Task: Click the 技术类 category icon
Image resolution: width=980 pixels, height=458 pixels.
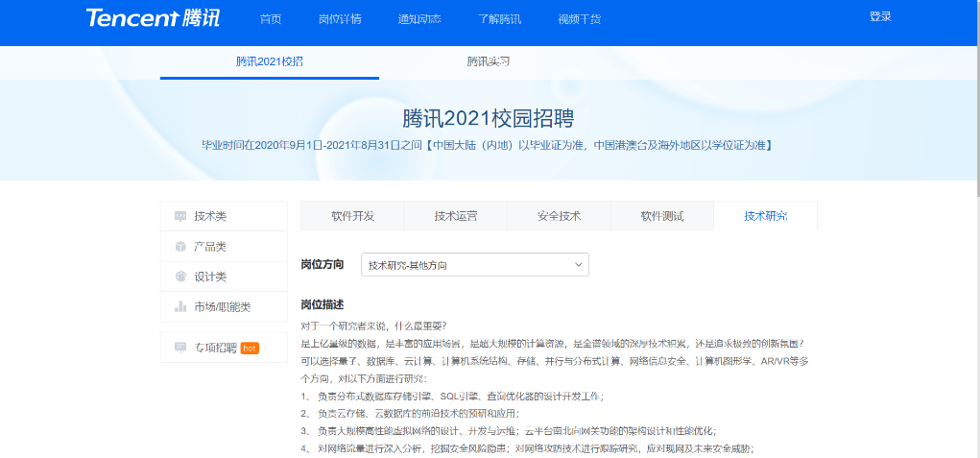Action: click(180, 216)
